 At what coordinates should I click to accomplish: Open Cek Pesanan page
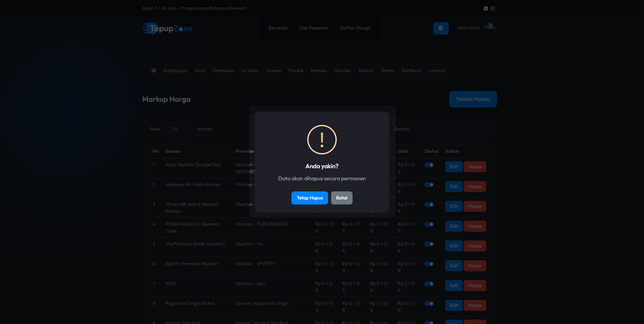pos(314,28)
